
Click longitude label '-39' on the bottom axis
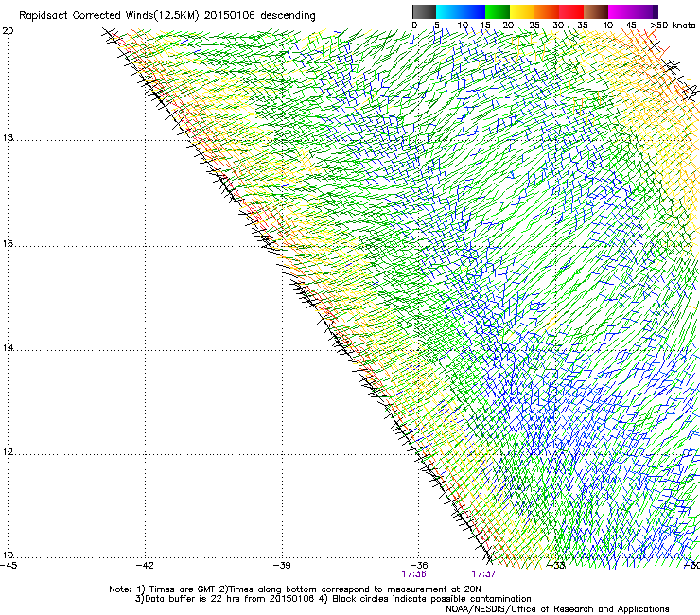click(x=282, y=565)
